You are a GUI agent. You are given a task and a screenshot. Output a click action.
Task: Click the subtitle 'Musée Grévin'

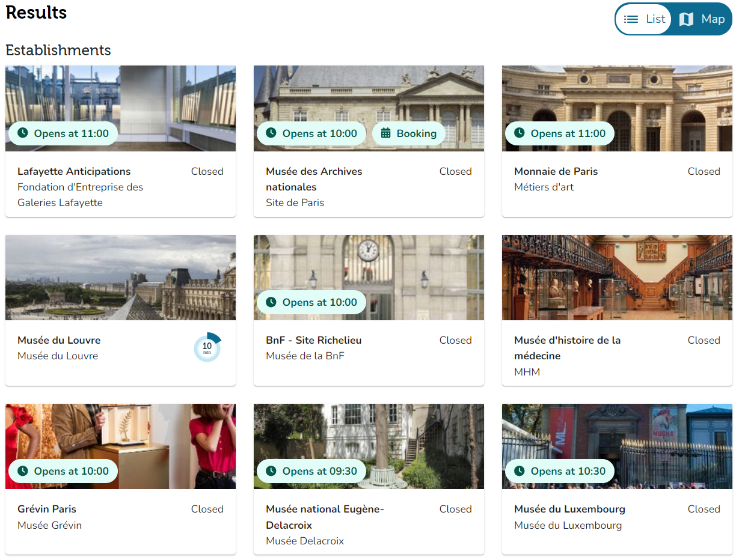(x=49, y=525)
